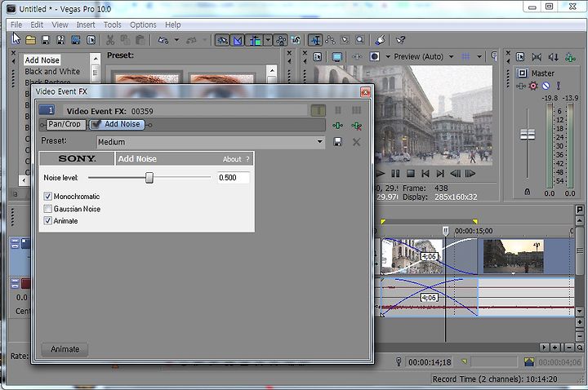Dim the mixer output with speaker icon
588x390 pixels.
[x=553, y=57]
